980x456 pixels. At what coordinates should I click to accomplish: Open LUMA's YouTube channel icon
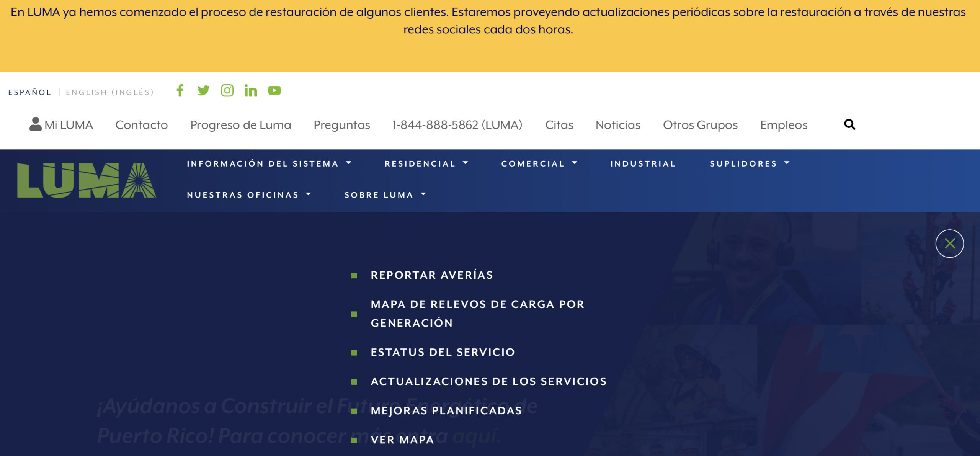[x=274, y=90]
